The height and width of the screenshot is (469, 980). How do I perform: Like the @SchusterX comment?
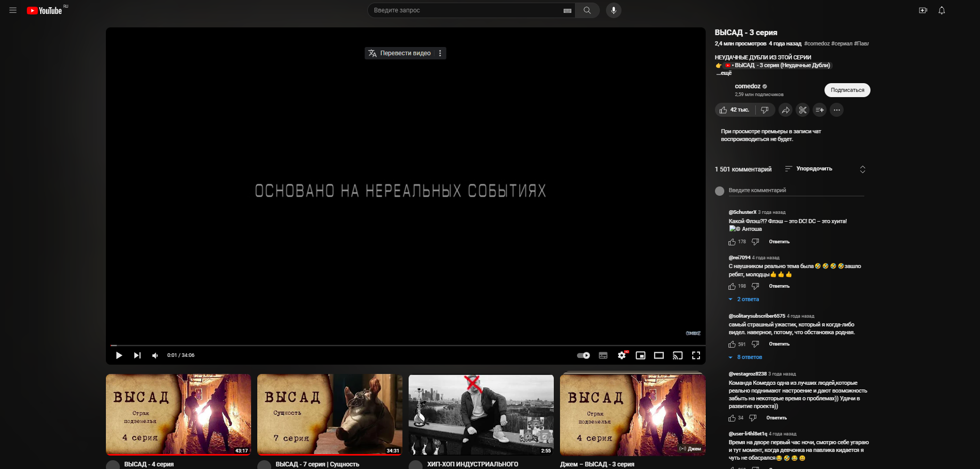click(x=732, y=242)
